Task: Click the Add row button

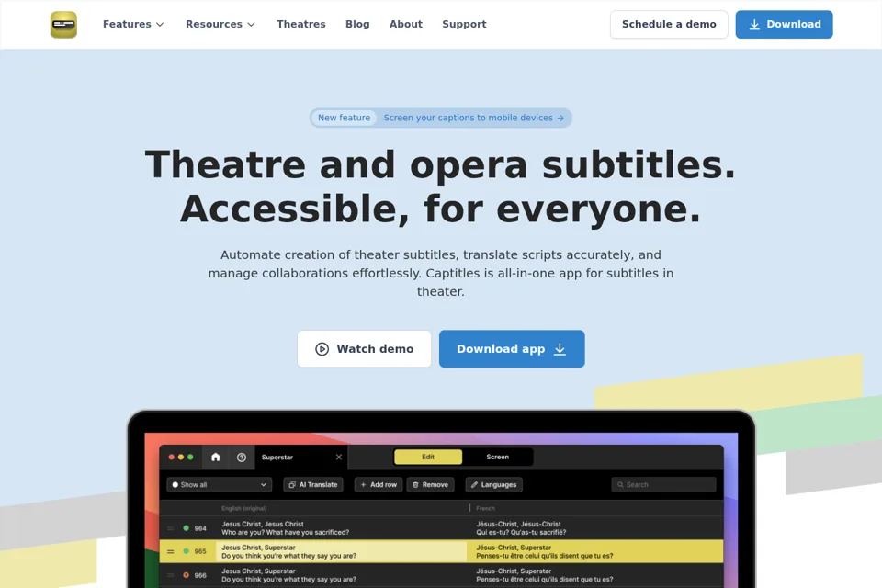Action: point(379,484)
